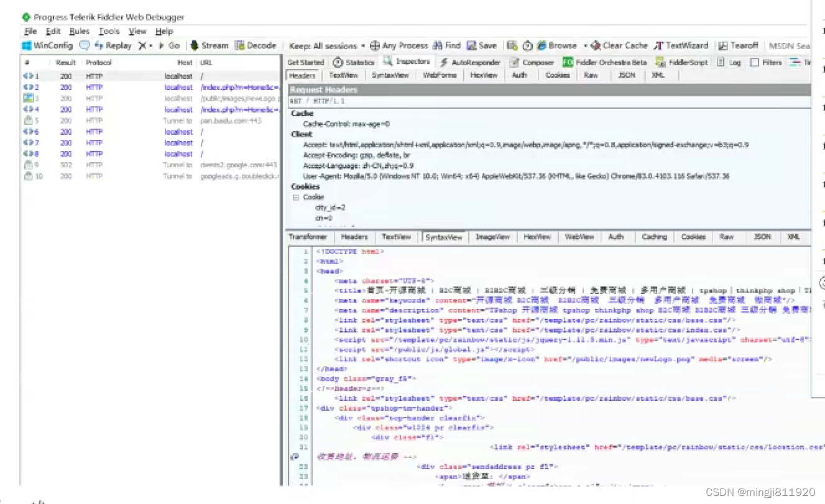This screenshot has width=825, height=504.
Task: Select request JSON inspector tab
Action: pyautogui.click(x=627, y=75)
